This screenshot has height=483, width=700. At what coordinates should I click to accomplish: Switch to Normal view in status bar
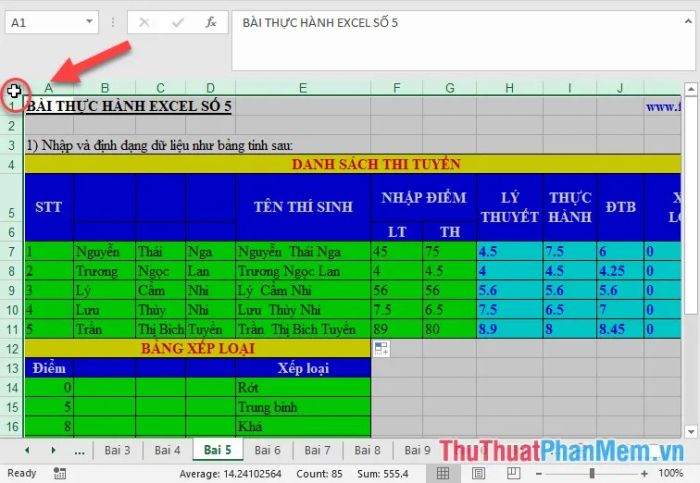tap(443, 473)
